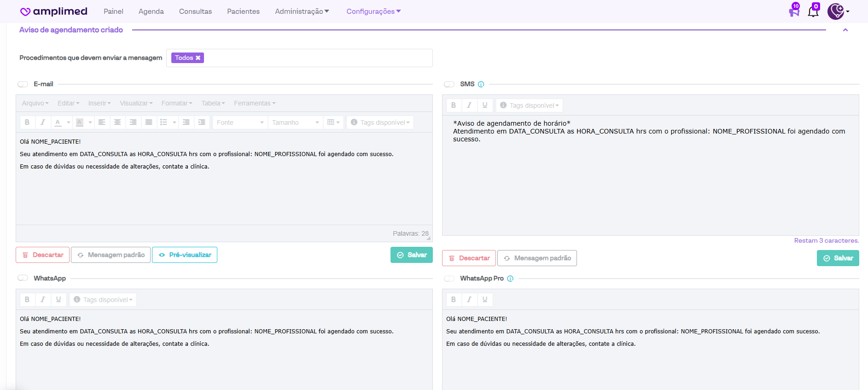
Task: Open the megaphone announcements icon
Action: [794, 12]
